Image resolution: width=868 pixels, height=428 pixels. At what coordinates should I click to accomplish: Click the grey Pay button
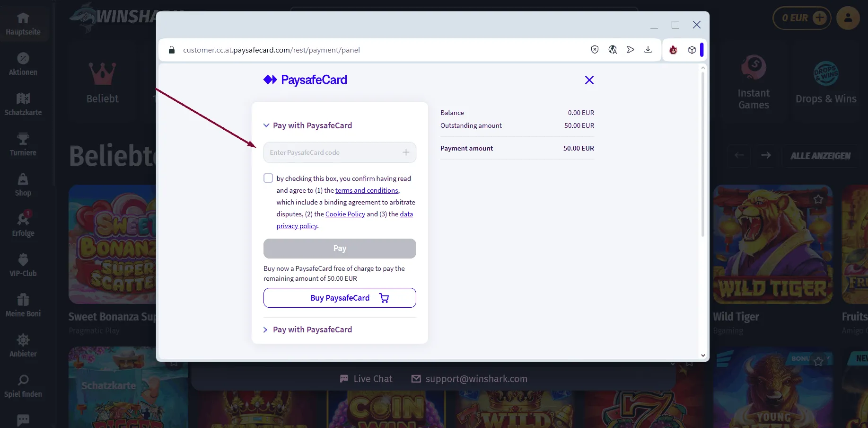pos(340,249)
